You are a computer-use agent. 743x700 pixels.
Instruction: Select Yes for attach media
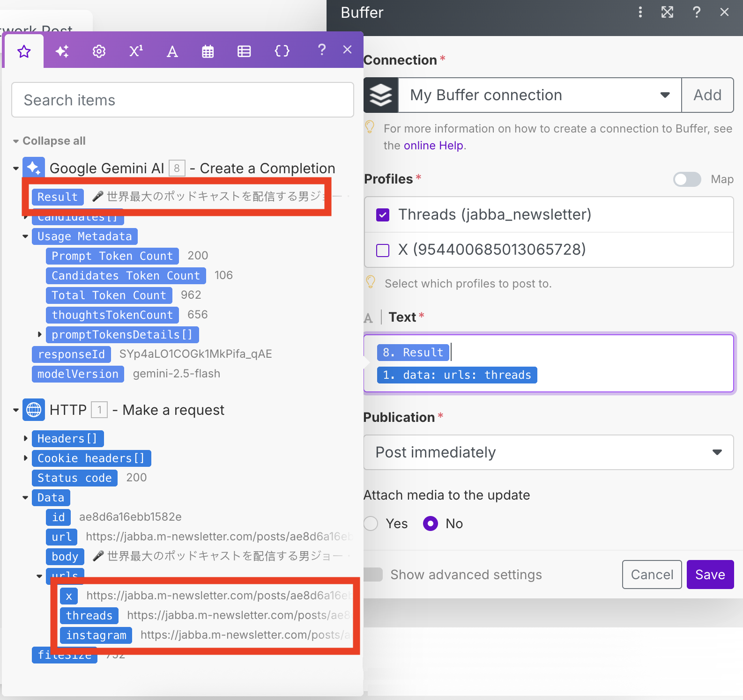click(371, 523)
